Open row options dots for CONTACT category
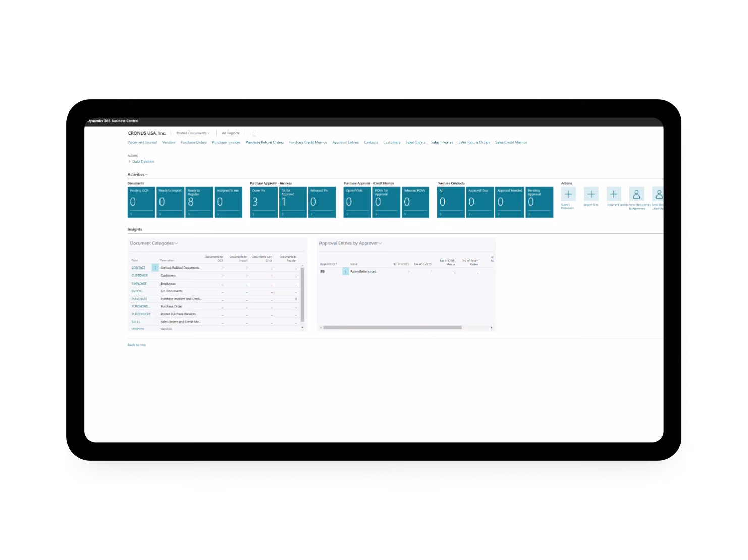This screenshot has height=560, width=748. click(155, 268)
